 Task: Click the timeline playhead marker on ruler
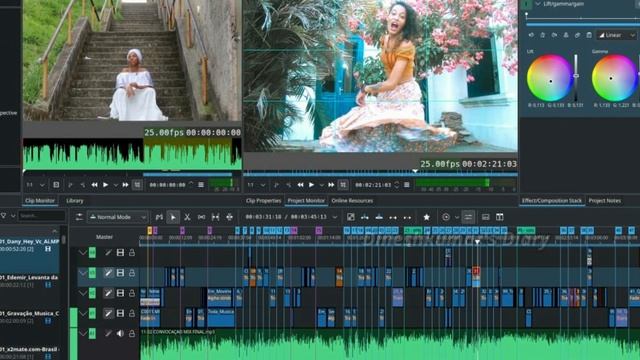(477, 242)
